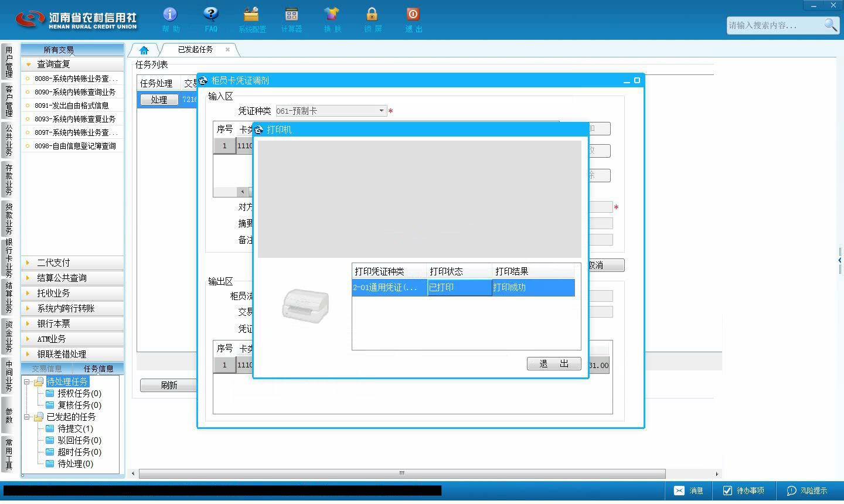Open 8091-发出自由格式信息 transaction
Image resolution: width=844 pixels, height=504 pixels.
72,105
